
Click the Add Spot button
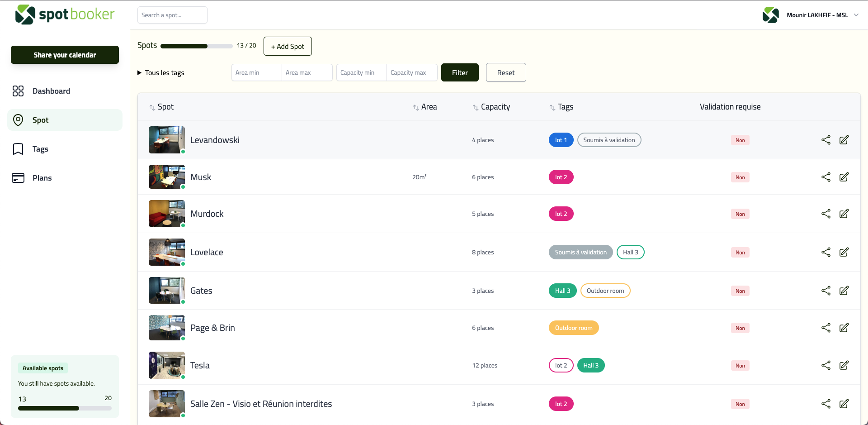[288, 46]
